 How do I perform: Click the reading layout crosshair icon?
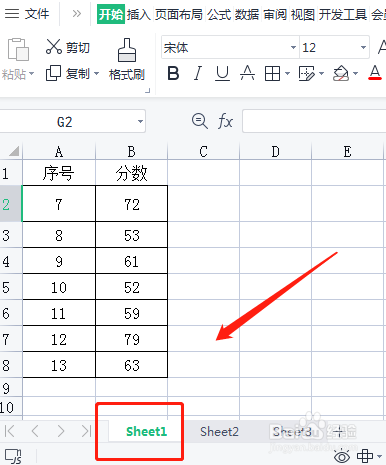coord(365,456)
